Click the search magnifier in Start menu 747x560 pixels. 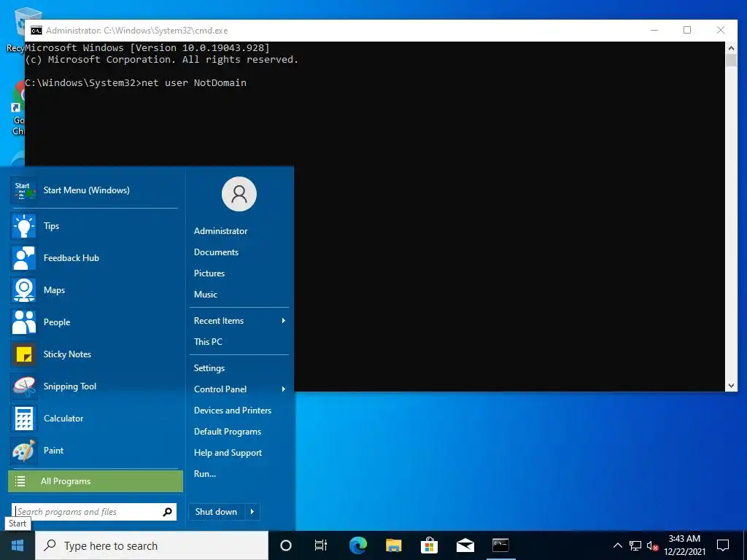coord(167,512)
